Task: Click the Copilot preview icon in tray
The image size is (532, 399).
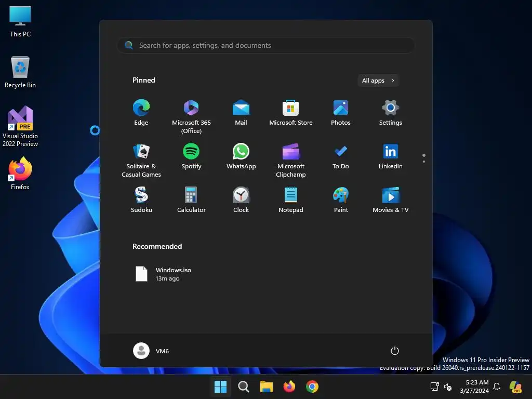Action: (x=515, y=387)
